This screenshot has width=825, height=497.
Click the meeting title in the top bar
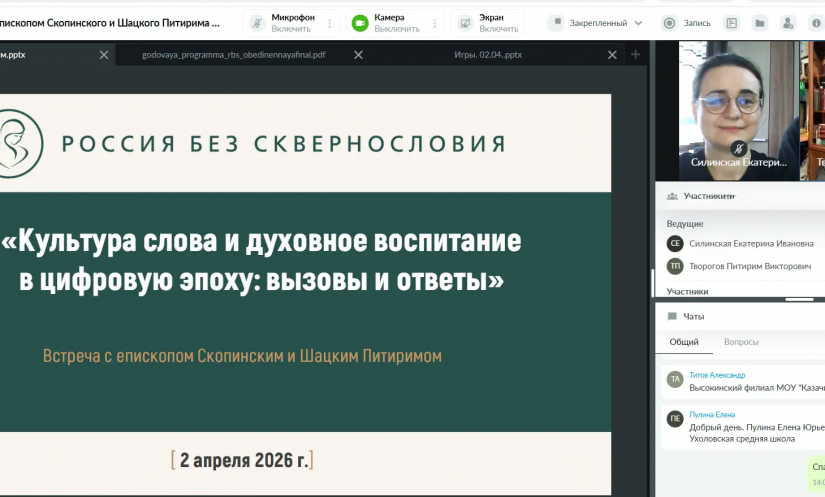point(110,23)
